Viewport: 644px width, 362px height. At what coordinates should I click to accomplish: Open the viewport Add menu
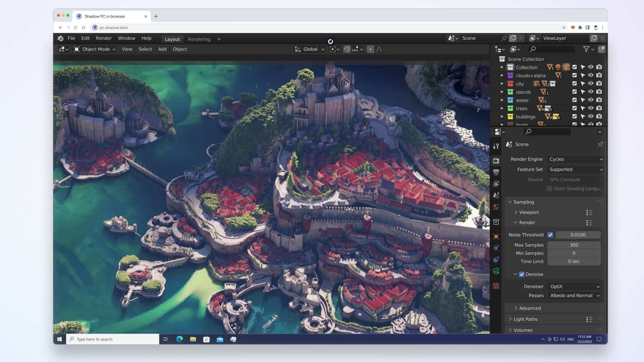[162, 49]
